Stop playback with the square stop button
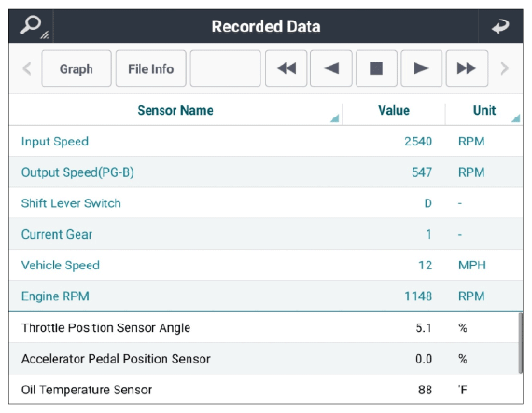The width and height of the screenshot is (532, 413). coord(376,68)
